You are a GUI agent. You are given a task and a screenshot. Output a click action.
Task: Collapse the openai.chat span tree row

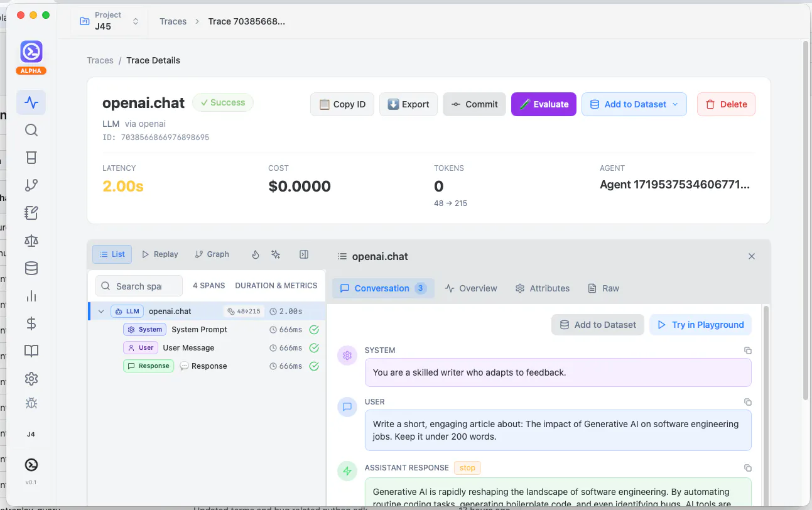point(101,312)
